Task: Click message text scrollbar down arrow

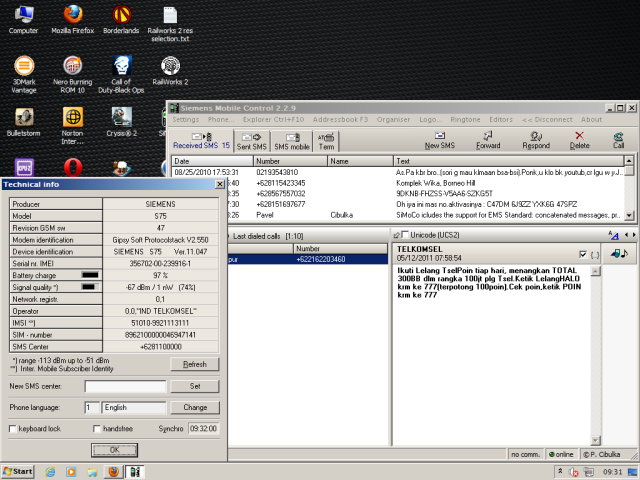Action: coord(596,440)
